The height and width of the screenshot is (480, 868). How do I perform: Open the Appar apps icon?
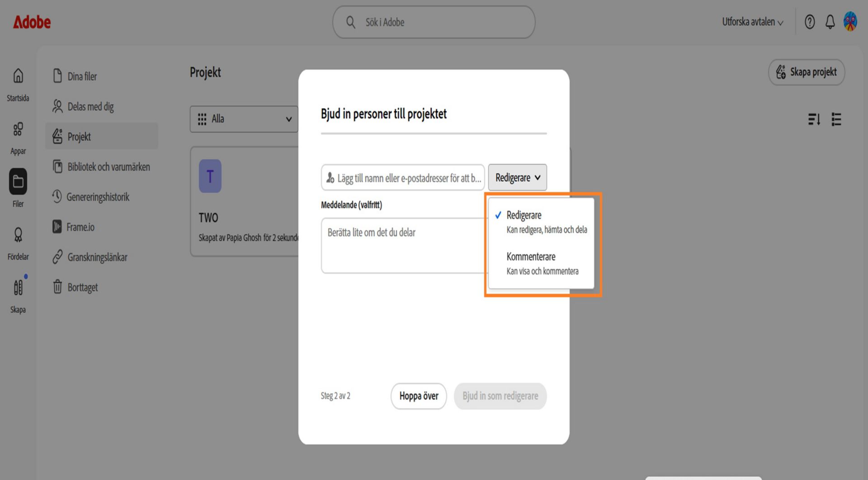pyautogui.click(x=18, y=129)
